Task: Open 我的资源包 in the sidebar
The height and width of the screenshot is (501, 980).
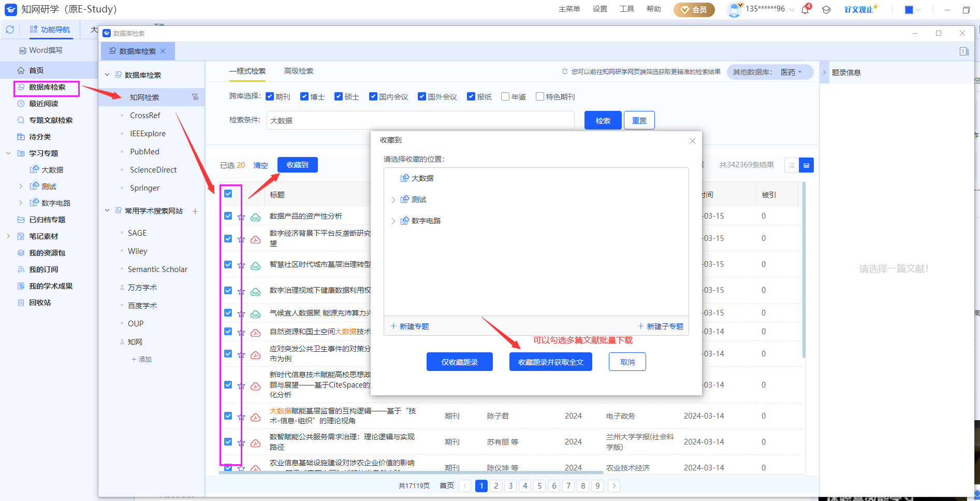Action: coord(47,253)
